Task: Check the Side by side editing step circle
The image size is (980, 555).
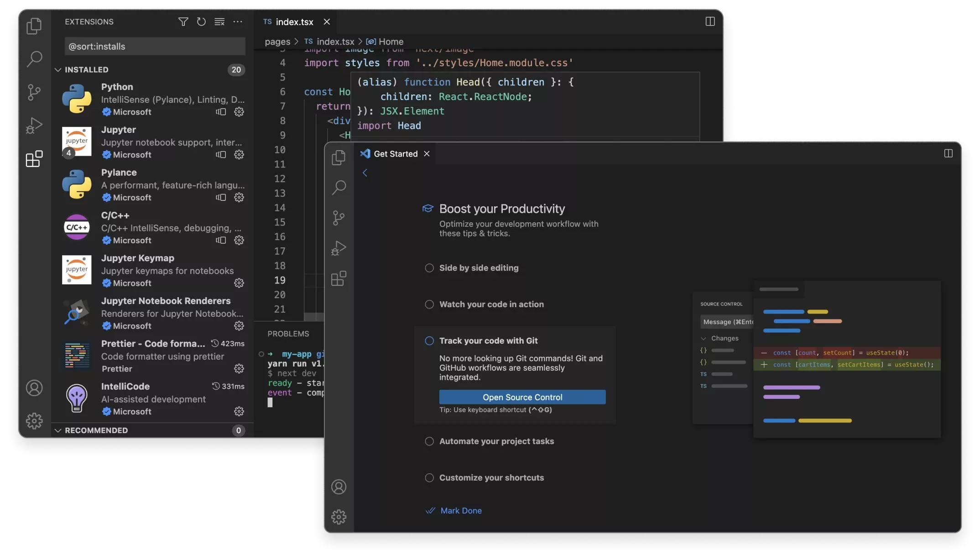Action: pyautogui.click(x=429, y=268)
